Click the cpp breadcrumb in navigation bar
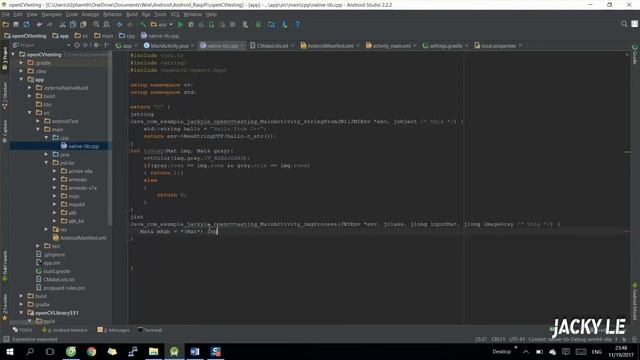 pyautogui.click(x=127, y=36)
